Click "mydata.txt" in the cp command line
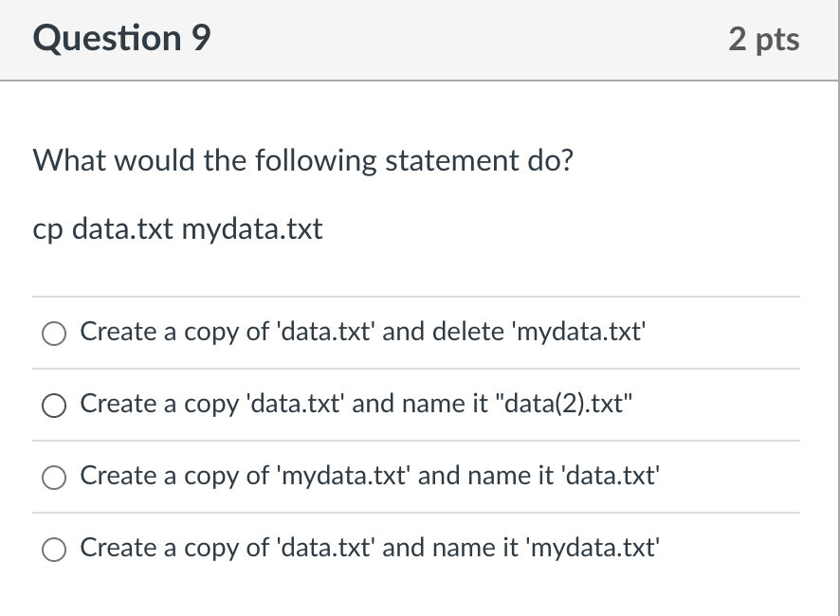 pyautogui.click(x=252, y=229)
